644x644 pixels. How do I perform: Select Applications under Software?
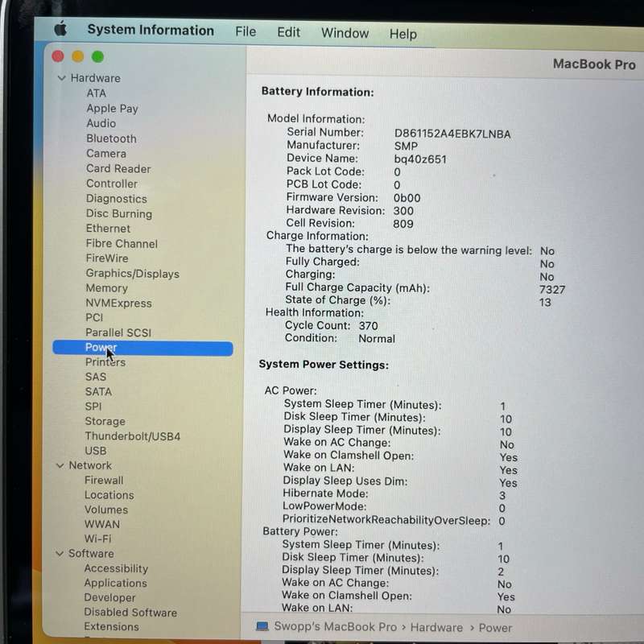[115, 583]
